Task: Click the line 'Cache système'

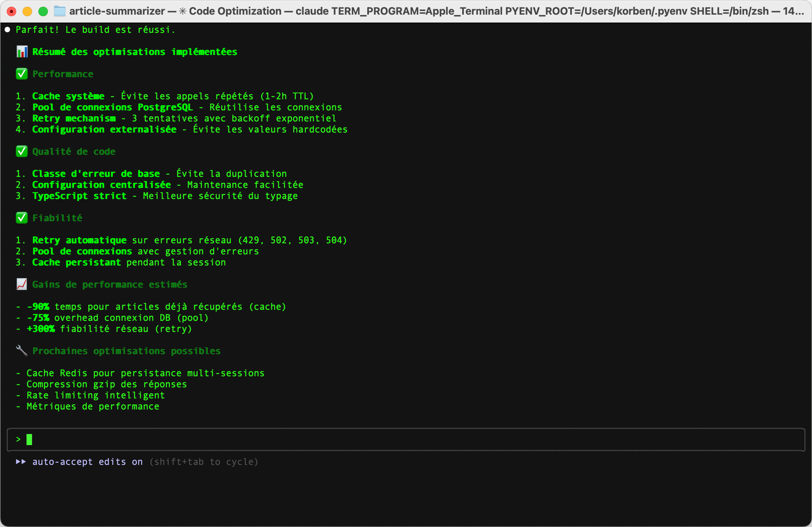Action: pos(165,96)
